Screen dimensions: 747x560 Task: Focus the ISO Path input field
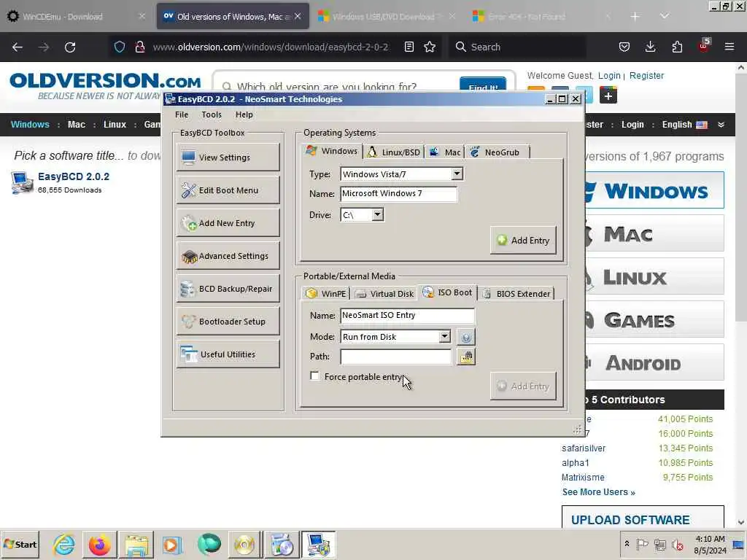pyautogui.click(x=395, y=357)
